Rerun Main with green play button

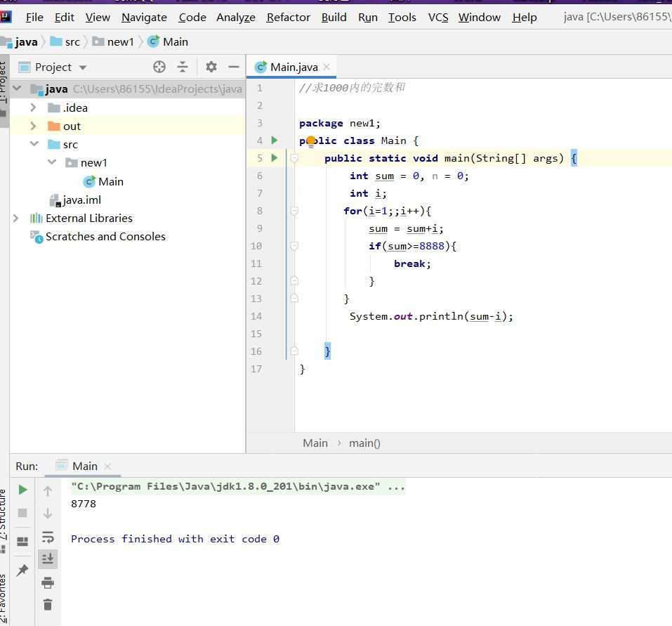[x=22, y=490]
